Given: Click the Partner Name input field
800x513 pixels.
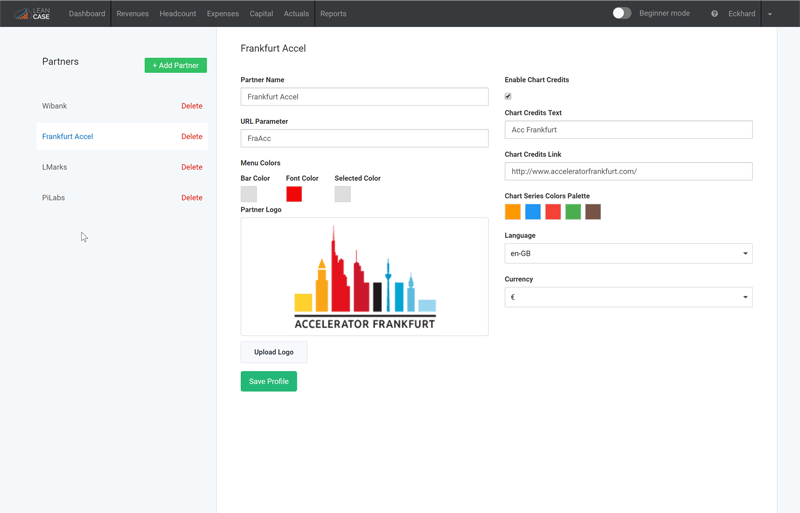Looking at the screenshot, I should coord(364,97).
